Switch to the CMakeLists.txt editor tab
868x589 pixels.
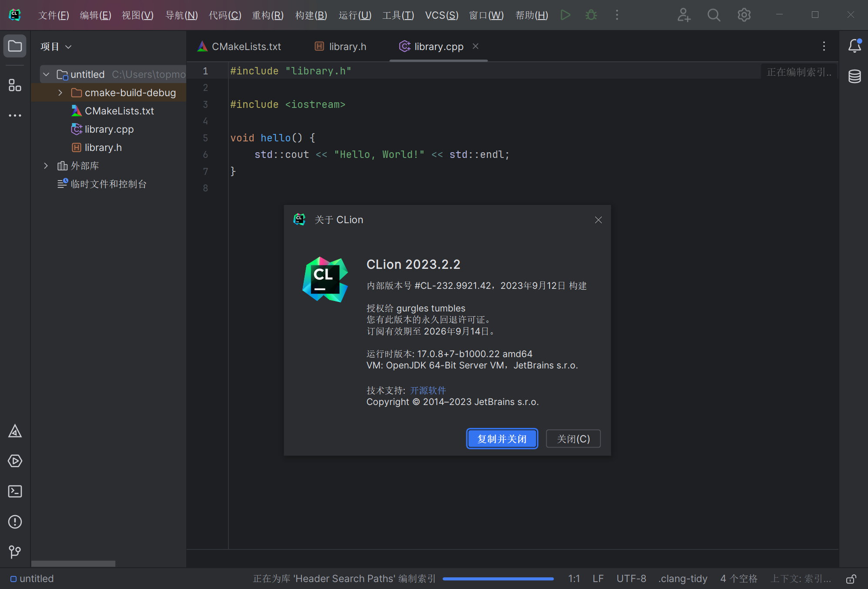tap(239, 47)
